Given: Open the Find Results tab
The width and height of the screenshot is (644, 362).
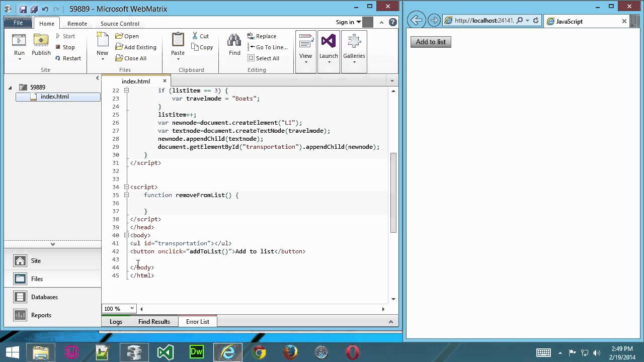Looking at the screenshot, I should (x=154, y=322).
